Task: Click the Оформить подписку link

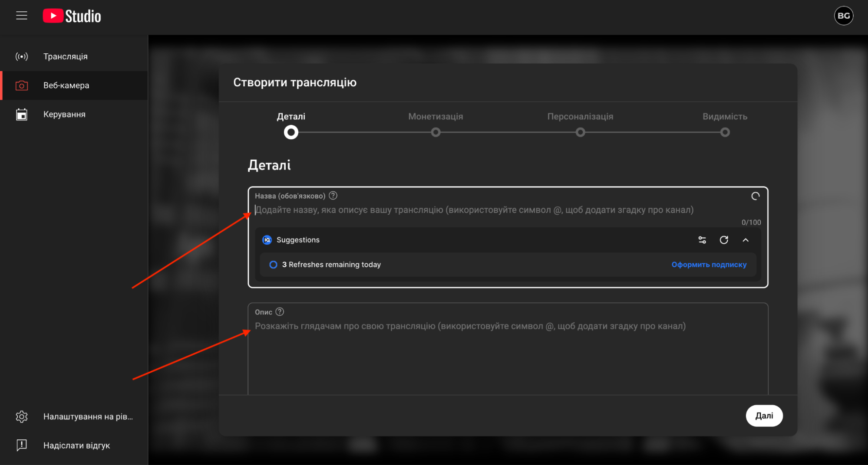Action: point(709,265)
